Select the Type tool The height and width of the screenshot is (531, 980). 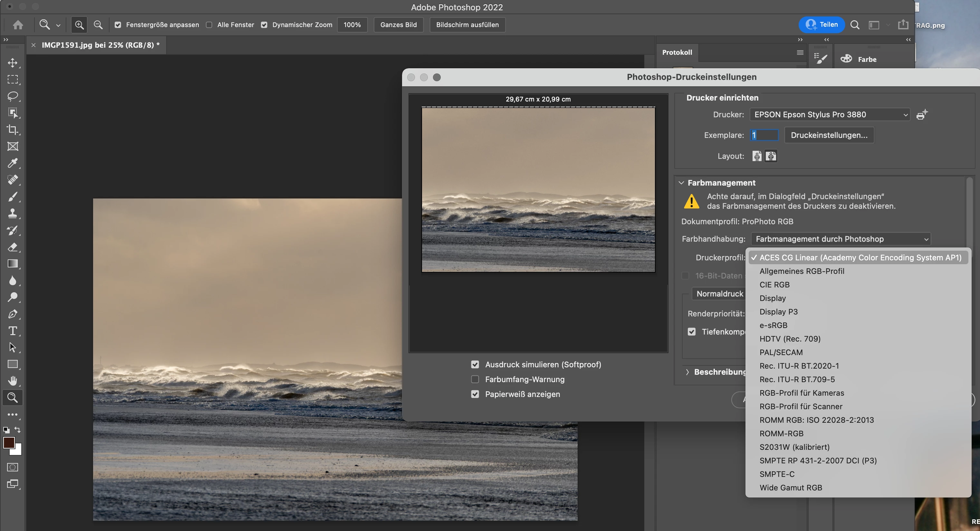point(13,331)
